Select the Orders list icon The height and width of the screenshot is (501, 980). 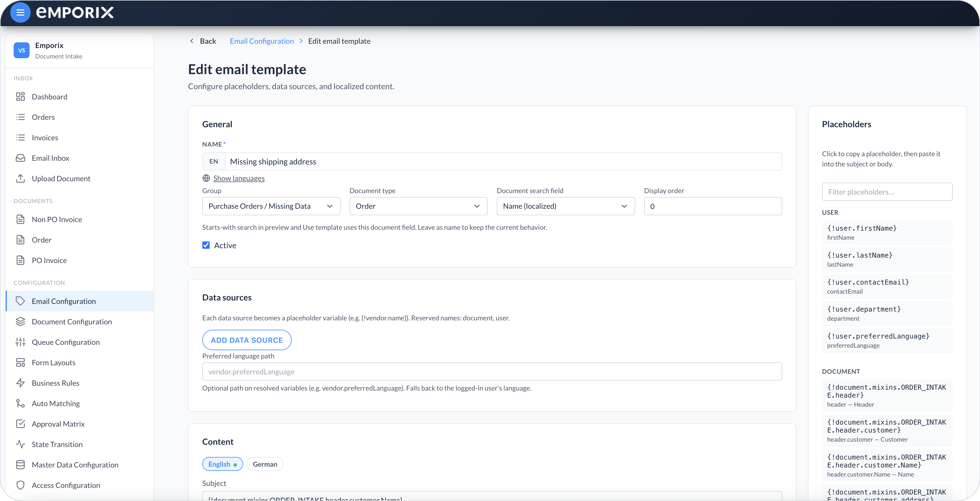[20, 117]
